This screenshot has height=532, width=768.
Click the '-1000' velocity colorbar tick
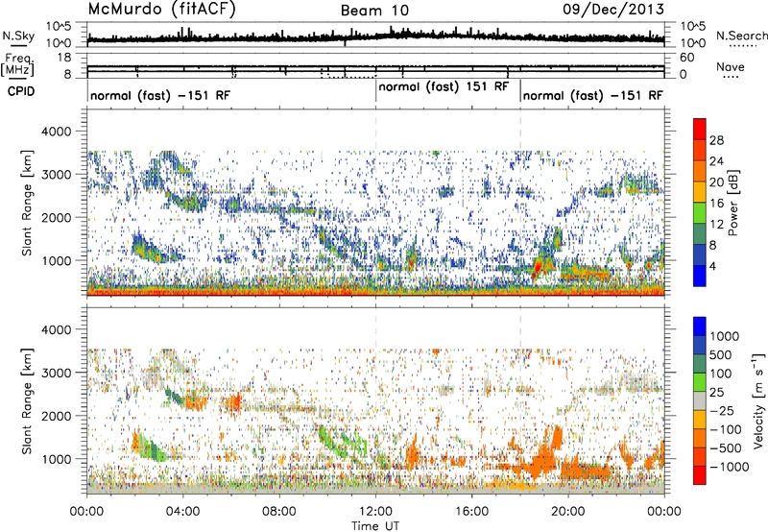730,467
